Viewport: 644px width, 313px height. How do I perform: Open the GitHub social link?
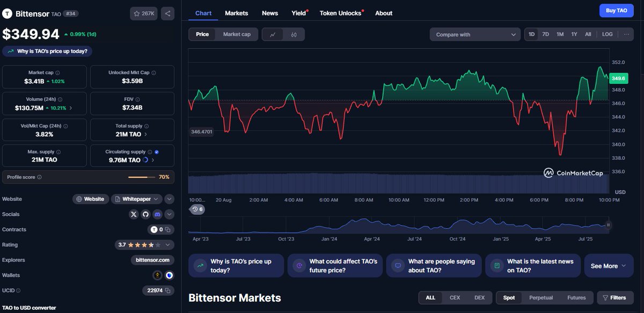(x=145, y=214)
